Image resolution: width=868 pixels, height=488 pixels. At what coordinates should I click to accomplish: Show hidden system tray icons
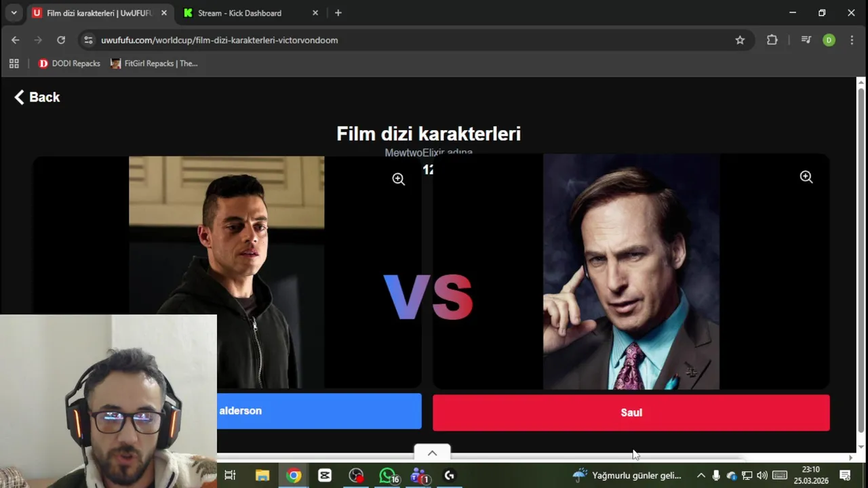pyautogui.click(x=701, y=475)
